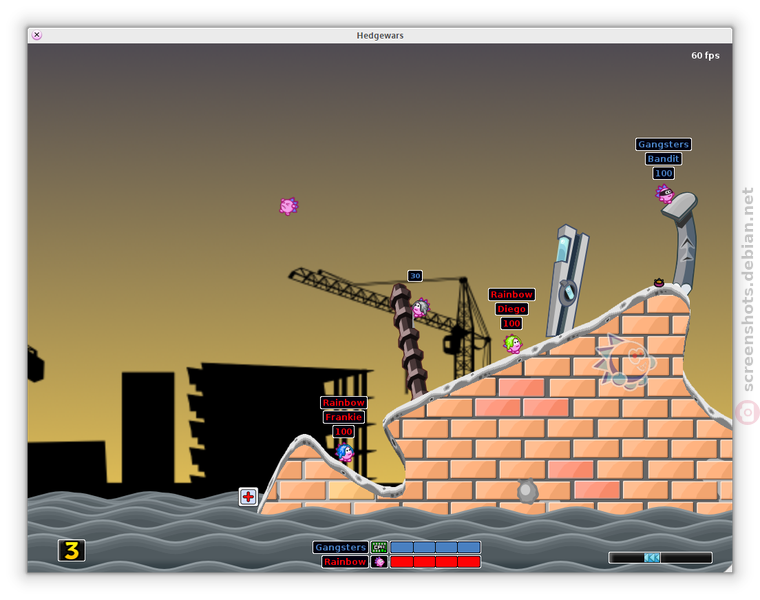Click Bandit's 100 health value
The image size is (760, 600).
pyautogui.click(x=664, y=174)
